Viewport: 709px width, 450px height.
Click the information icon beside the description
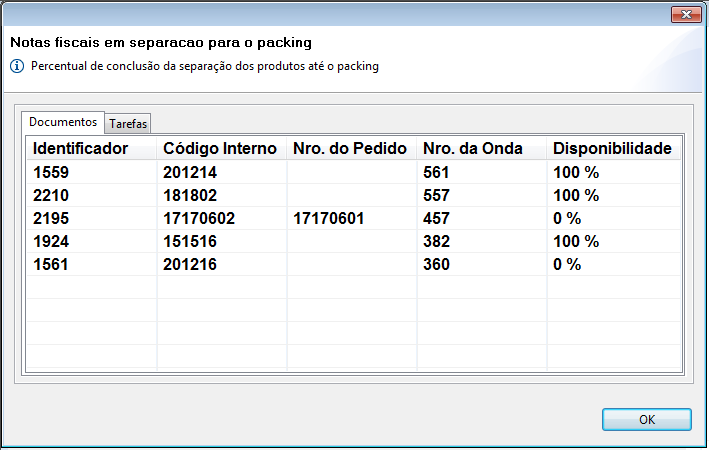coord(16,66)
